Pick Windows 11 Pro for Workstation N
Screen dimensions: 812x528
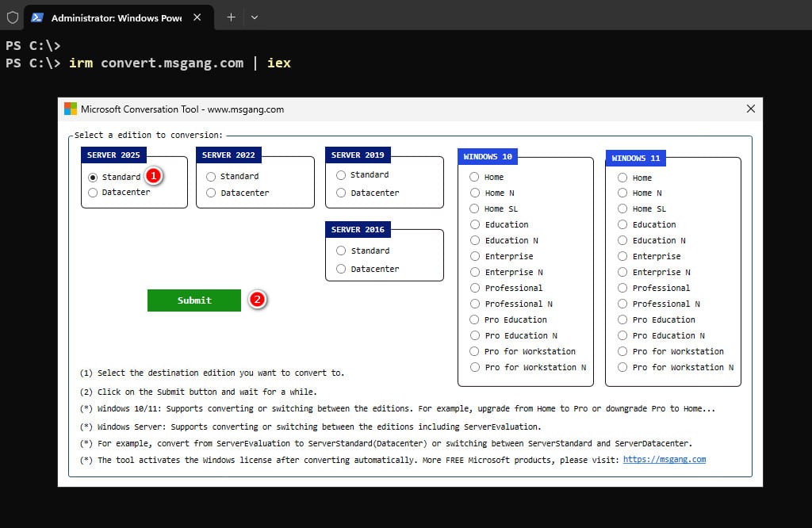click(622, 367)
